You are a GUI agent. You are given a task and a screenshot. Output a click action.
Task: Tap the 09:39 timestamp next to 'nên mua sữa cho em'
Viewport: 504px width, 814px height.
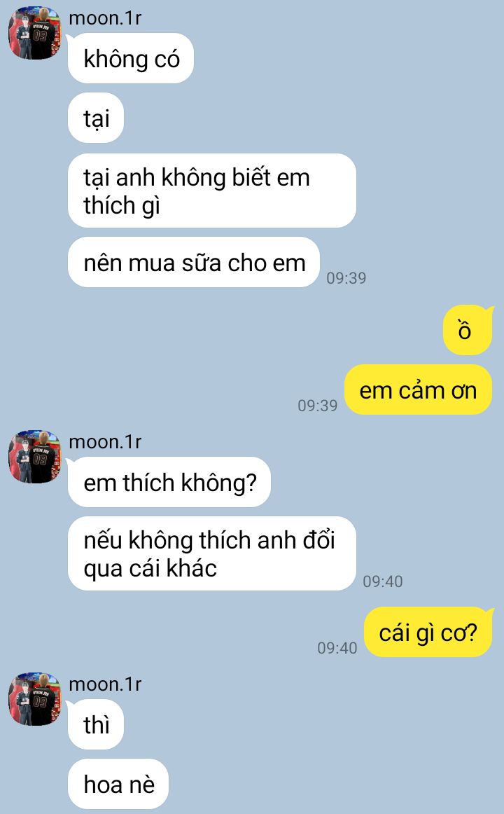[346, 278]
